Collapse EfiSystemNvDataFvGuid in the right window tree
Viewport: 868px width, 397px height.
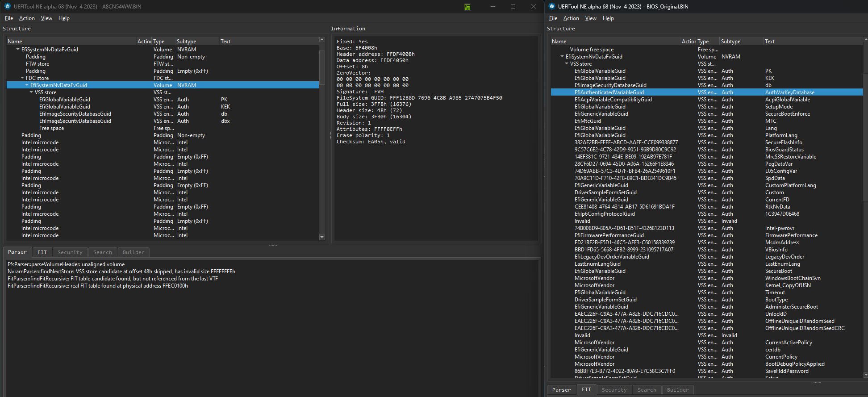pos(562,57)
